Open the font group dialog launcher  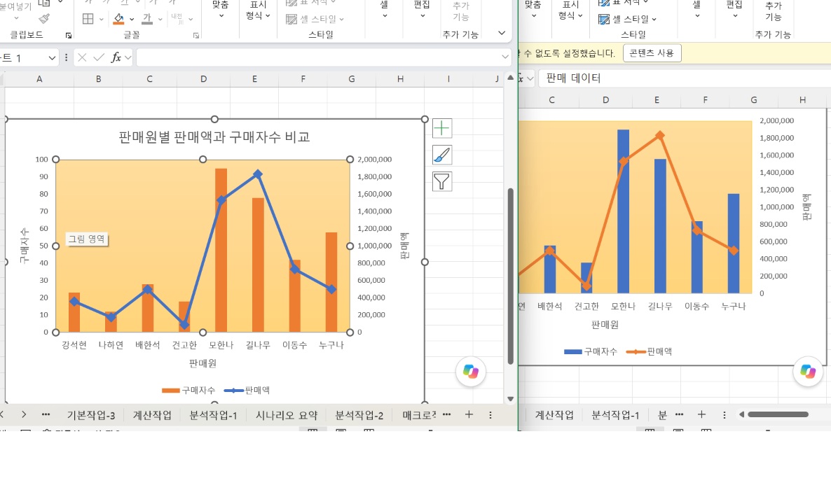[x=196, y=36]
